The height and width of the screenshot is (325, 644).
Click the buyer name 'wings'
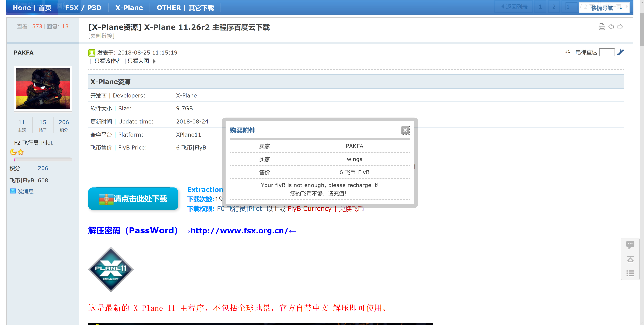pyautogui.click(x=355, y=159)
